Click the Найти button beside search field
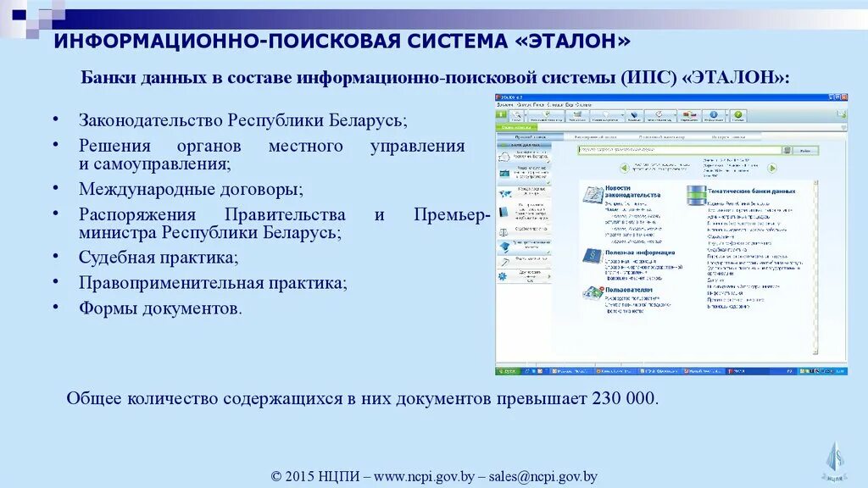The image size is (868, 488). click(805, 150)
